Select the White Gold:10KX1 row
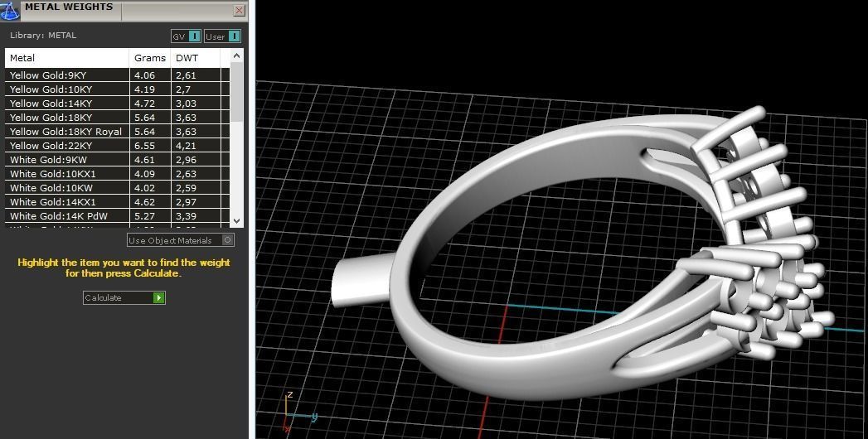868x439 pixels. click(118, 174)
